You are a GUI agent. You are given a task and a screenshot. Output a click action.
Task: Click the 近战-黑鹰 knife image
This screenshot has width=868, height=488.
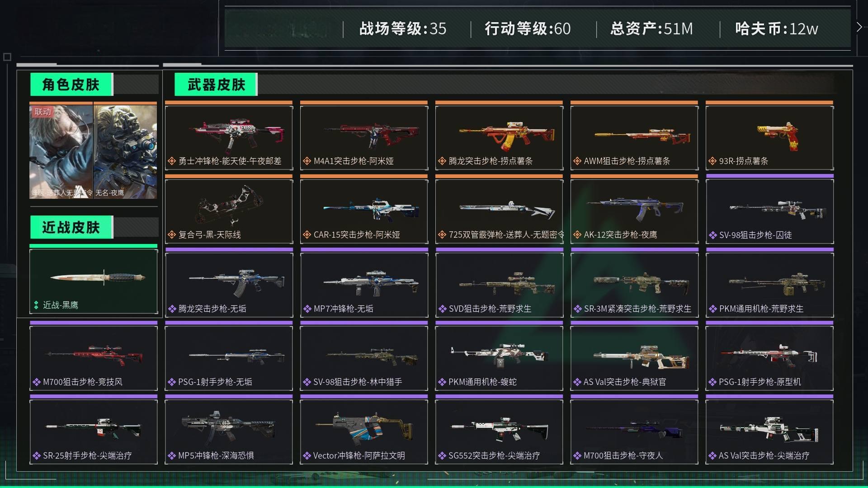(x=98, y=277)
